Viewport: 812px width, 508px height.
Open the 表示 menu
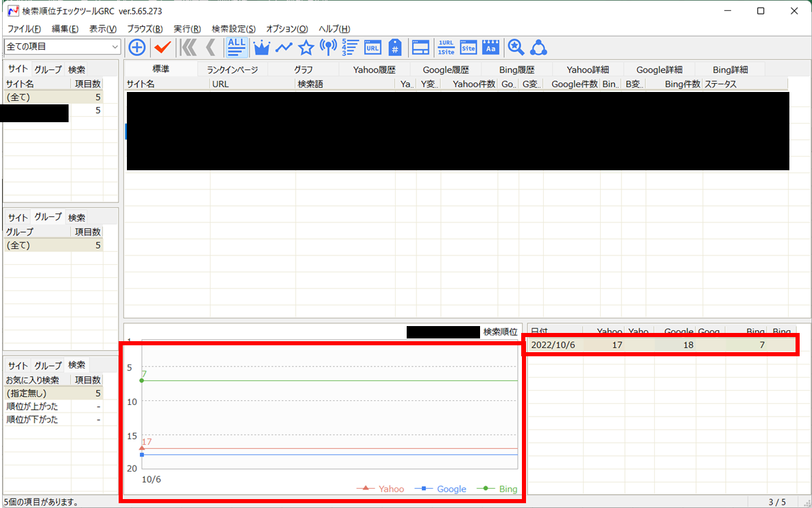pos(103,29)
